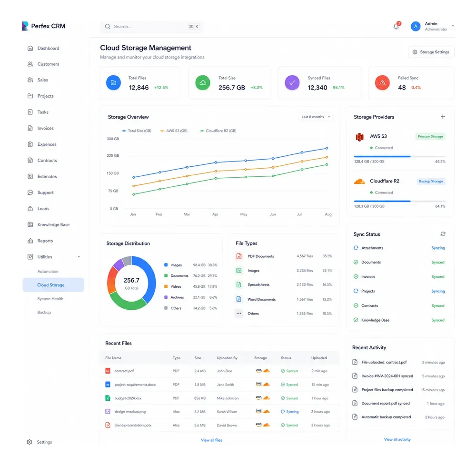
Task: Follow the View all activity link
Action: (x=397, y=440)
